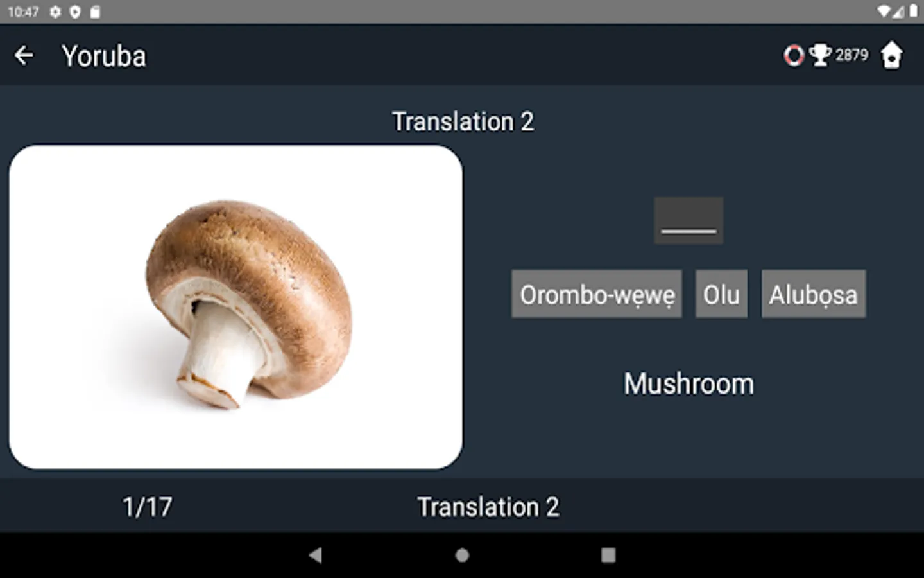Image resolution: width=924 pixels, height=578 pixels.
Task: Tap the 1/17 progress counter
Action: click(148, 507)
